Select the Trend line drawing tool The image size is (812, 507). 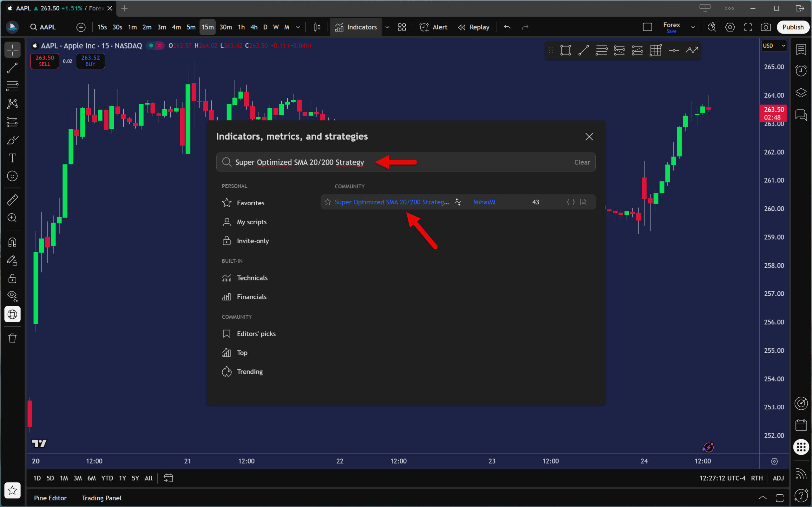click(x=12, y=68)
